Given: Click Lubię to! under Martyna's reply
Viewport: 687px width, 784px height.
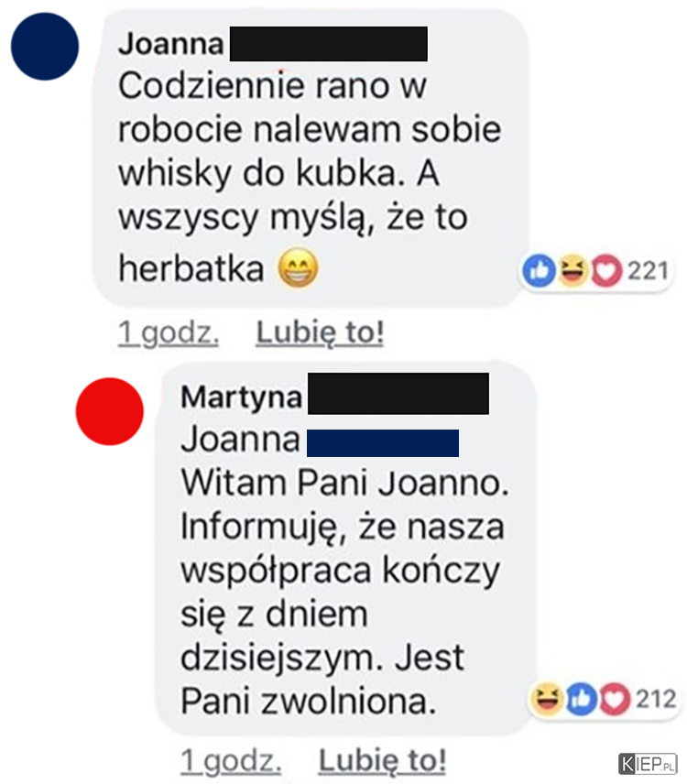Looking at the screenshot, I should coord(382,761).
